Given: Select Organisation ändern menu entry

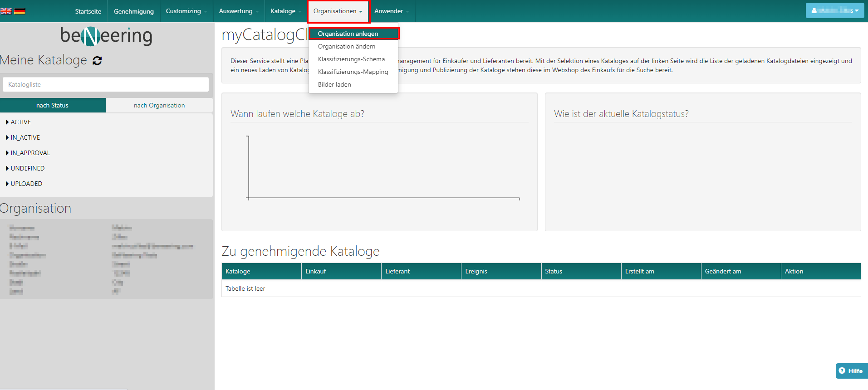Looking at the screenshot, I should (x=346, y=46).
